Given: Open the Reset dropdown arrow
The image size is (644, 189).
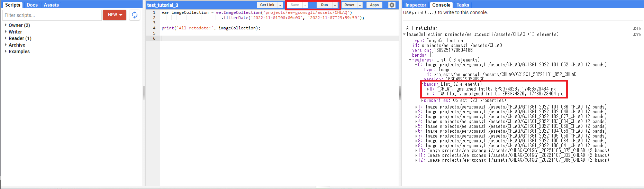Looking at the screenshot, I should pyautogui.click(x=360, y=5).
